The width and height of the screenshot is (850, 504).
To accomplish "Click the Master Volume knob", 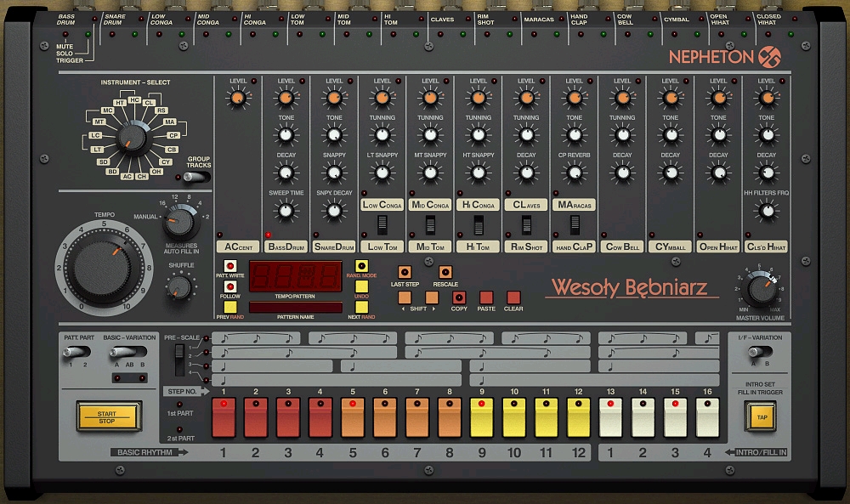I will [759, 289].
